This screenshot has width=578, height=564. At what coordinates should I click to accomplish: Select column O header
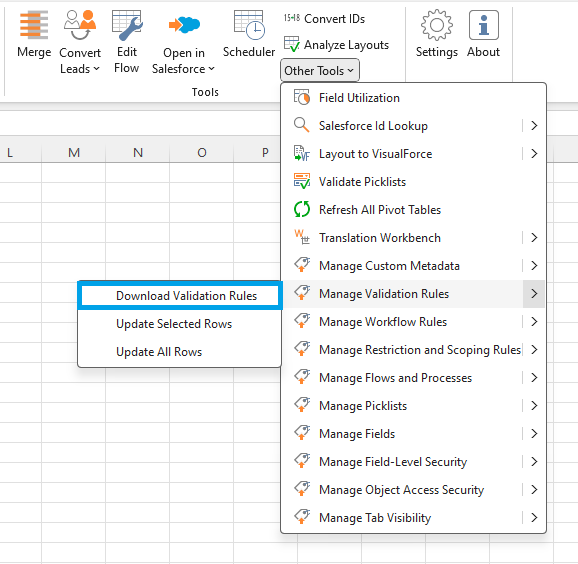pyautogui.click(x=202, y=152)
